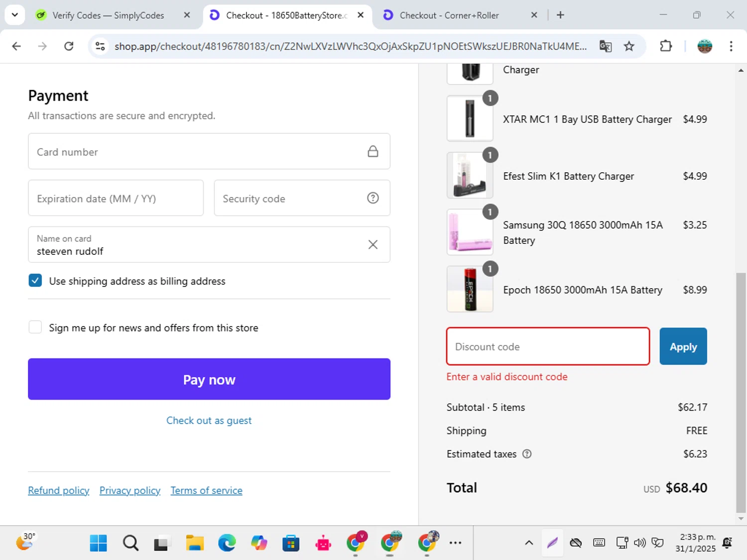
Task: Click the Samsung 30Q battery thumbnail
Action: click(x=470, y=232)
